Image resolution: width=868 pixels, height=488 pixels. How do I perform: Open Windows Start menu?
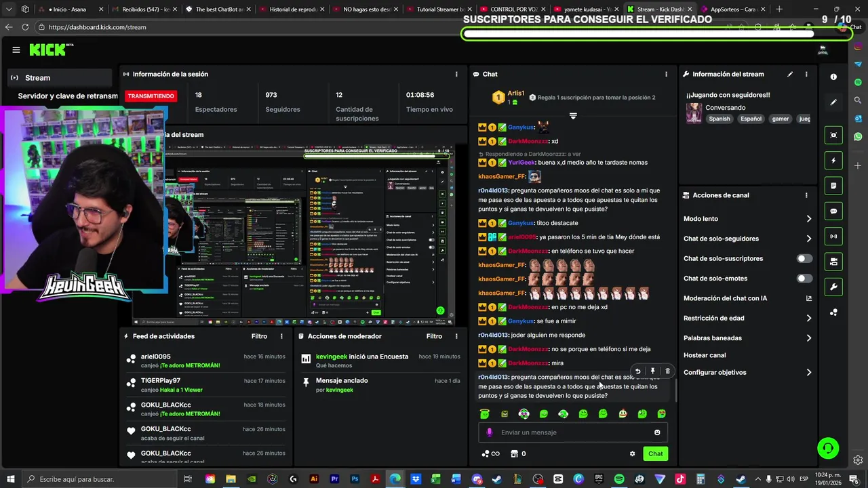pyautogui.click(x=10, y=479)
